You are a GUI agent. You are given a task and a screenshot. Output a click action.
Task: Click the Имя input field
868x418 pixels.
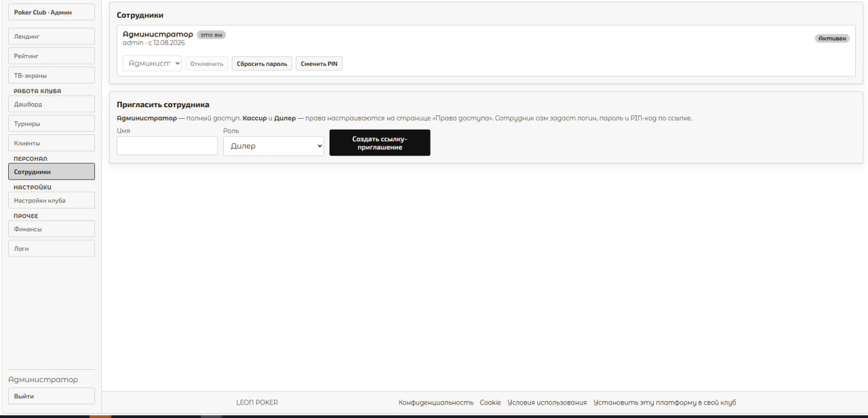[x=167, y=146]
